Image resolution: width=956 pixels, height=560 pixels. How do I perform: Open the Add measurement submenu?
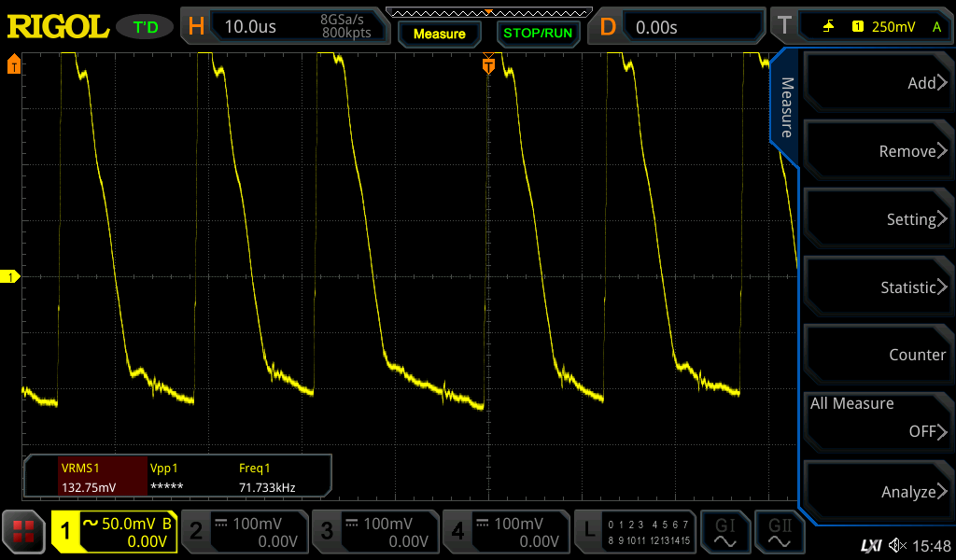click(878, 83)
